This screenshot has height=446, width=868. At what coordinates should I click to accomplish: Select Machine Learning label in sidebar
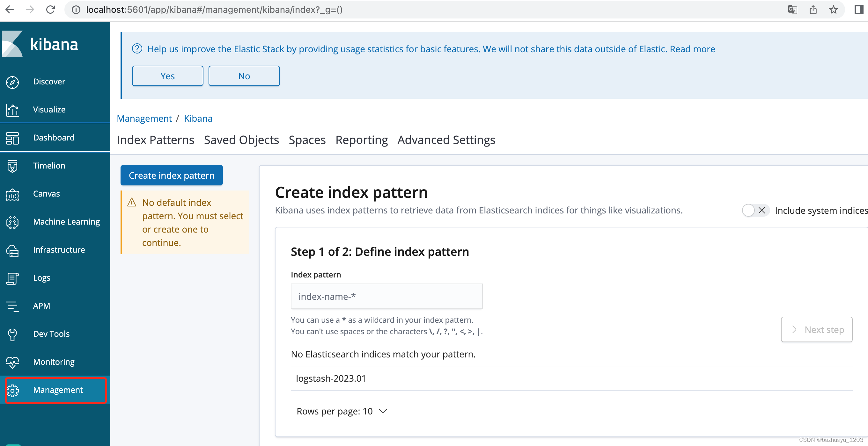(x=66, y=221)
